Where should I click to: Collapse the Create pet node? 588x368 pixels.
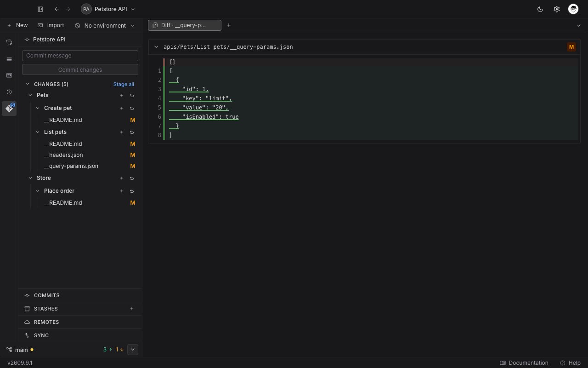pos(38,108)
